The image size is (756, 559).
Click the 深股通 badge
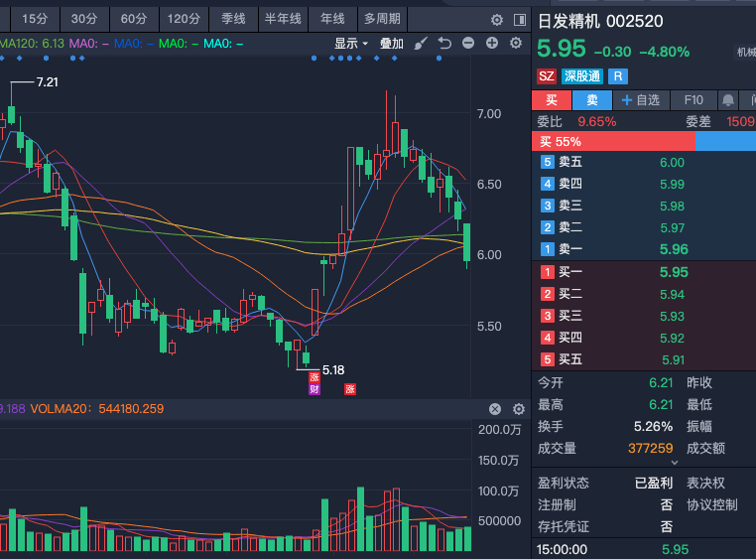point(582,76)
